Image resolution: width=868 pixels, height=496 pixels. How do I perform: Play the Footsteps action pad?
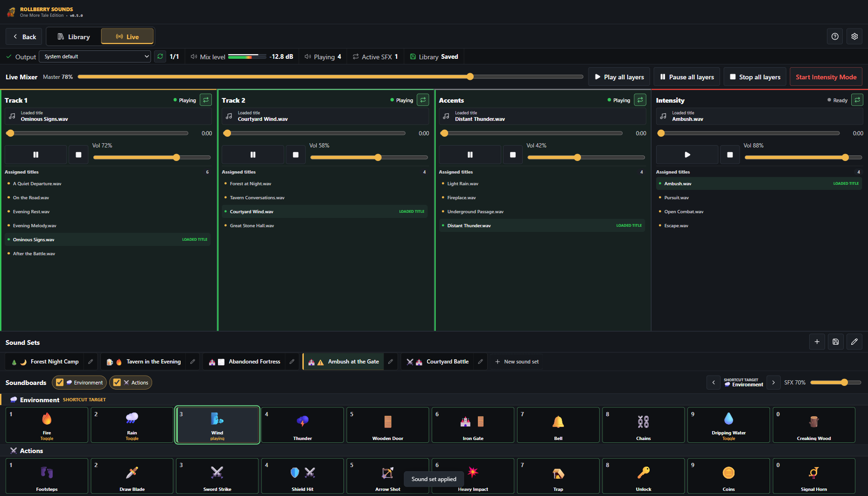coord(47,476)
